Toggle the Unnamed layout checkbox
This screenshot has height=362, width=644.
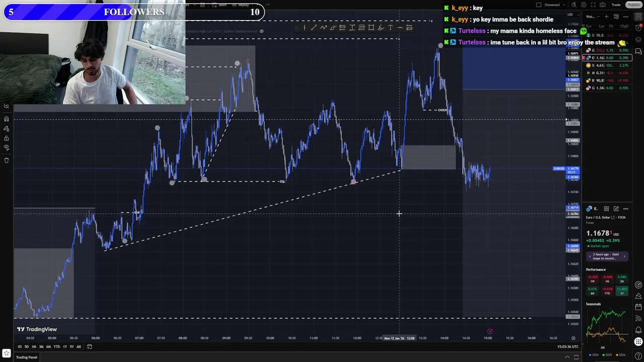tap(539, 5)
